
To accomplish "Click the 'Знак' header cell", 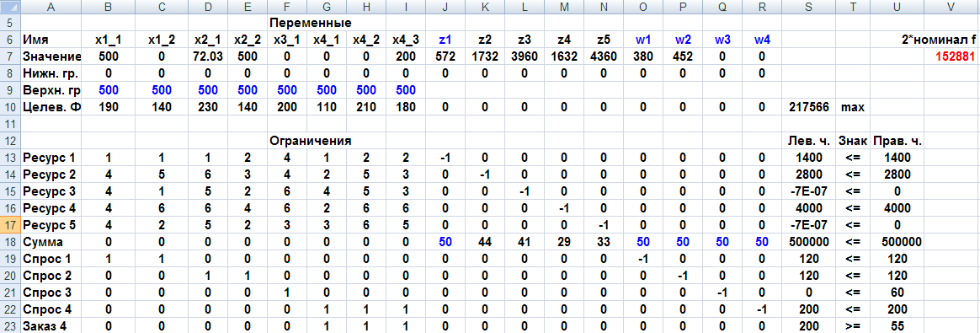I will point(853,141).
